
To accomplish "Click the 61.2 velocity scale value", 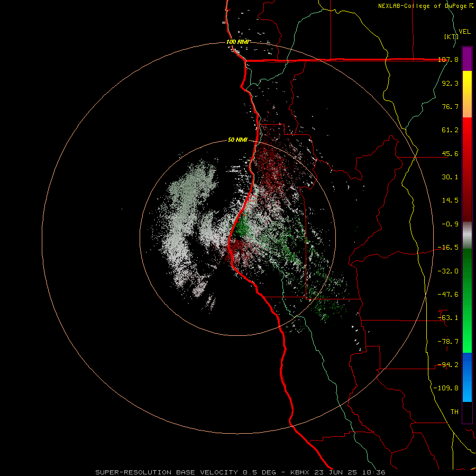I will coord(450,130).
